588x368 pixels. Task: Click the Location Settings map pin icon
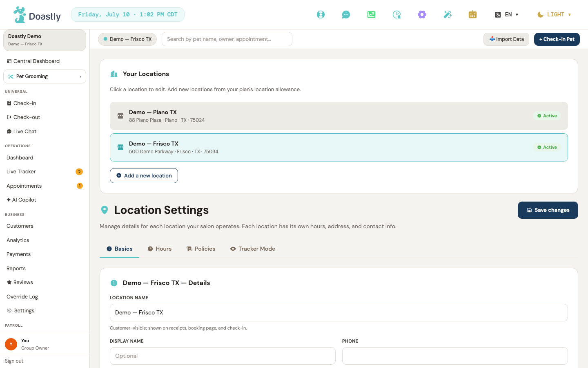[x=105, y=210]
